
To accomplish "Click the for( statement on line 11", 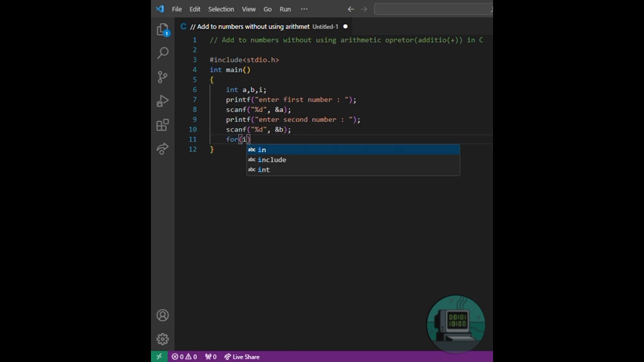I will (x=238, y=139).
